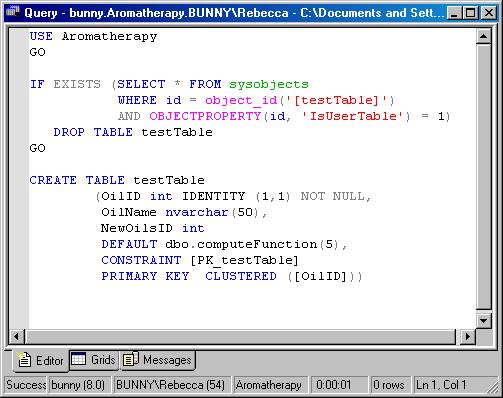Screen dimensions: 503x398
Task: Click the 'NewOilsID' column name
Action: tap(137, 228)
